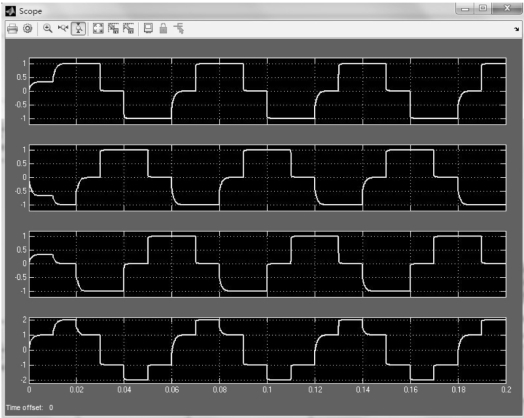This screenshot has height=418, width=524.
Task: Click dock arrow at toolbar right
Action: [x=516, y=29]
